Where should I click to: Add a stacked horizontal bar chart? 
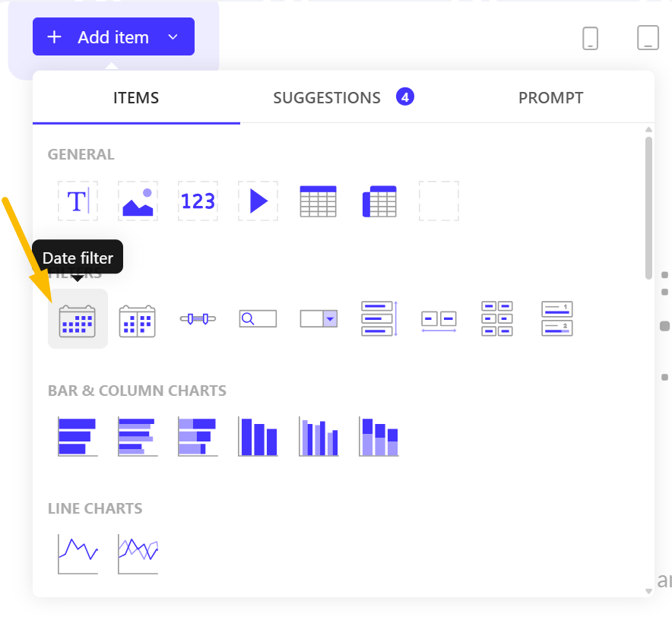click(x=198, y=437)
